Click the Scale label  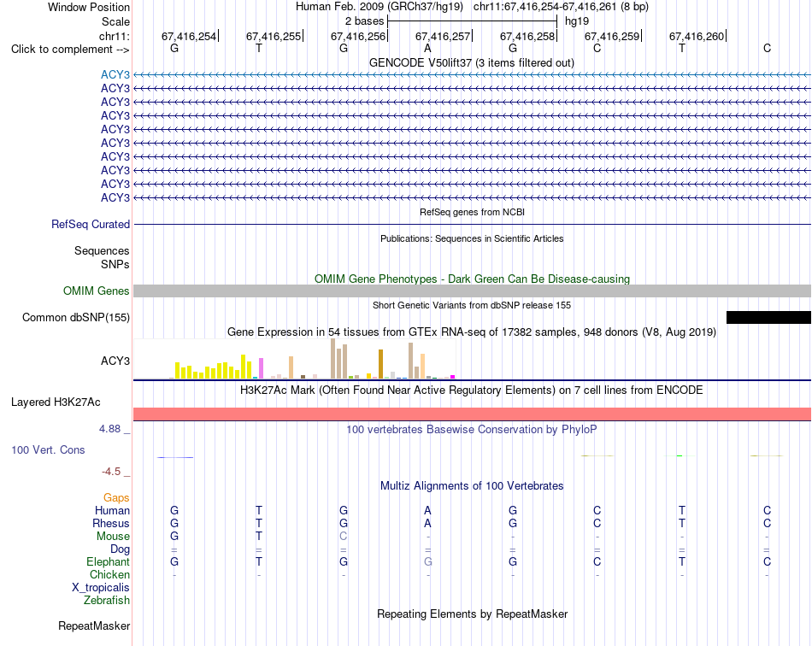(115, 21)
